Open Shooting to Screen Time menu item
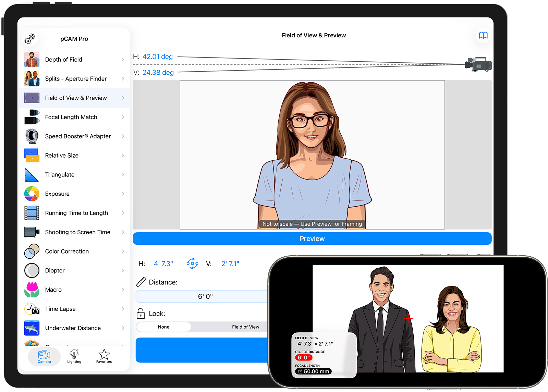 pyautogui.click(x=75, y=232)
